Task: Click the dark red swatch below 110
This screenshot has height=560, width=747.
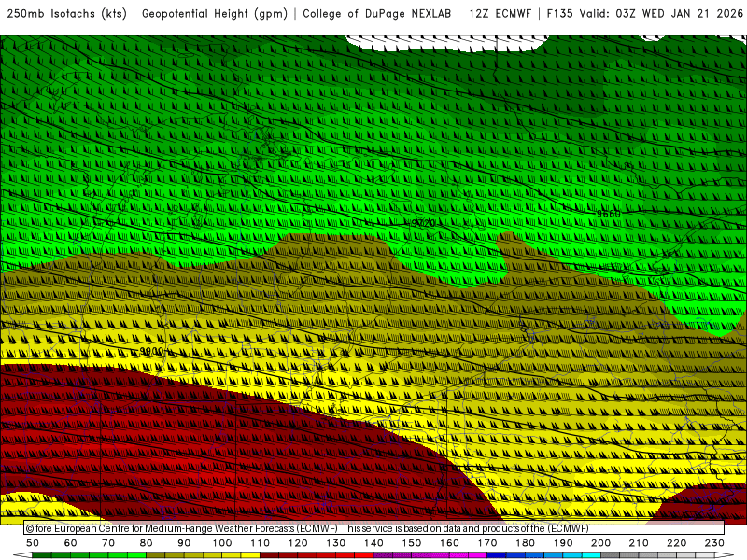Action: [x=270, y=555]
